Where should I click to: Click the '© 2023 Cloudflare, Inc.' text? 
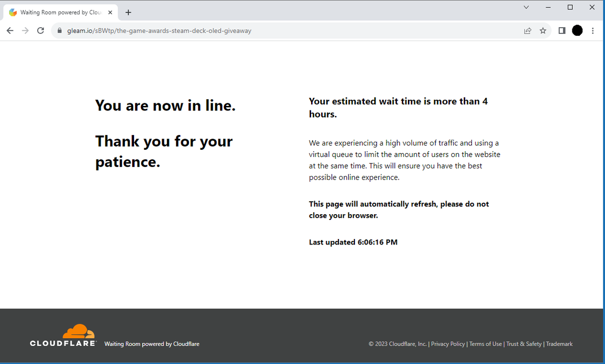tap(397, 344)
